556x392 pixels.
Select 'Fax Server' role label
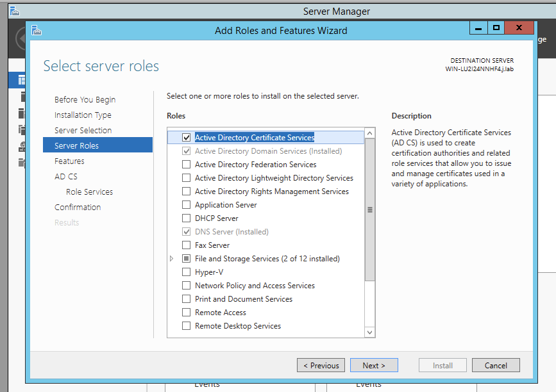click(x=212, y=245)
